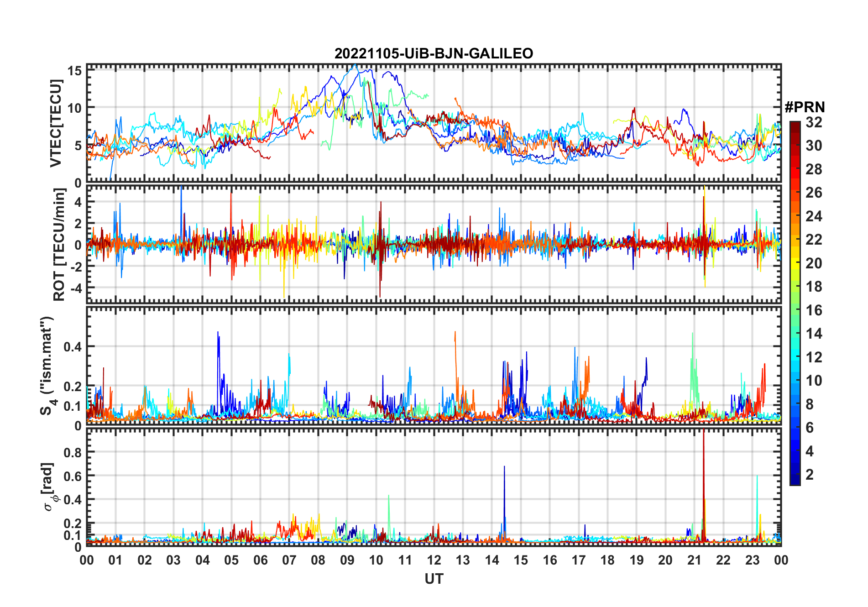Click the plot title 20221105-UiB-BJN-GALILEO

(x=434, y=54)
